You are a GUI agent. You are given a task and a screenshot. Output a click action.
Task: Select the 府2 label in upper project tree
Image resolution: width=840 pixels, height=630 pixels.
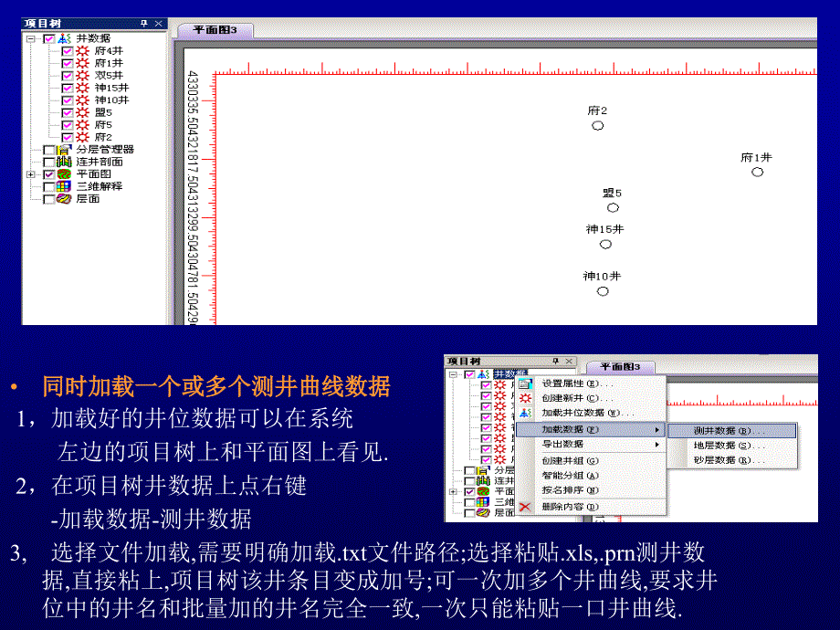[x=103, y=137]
